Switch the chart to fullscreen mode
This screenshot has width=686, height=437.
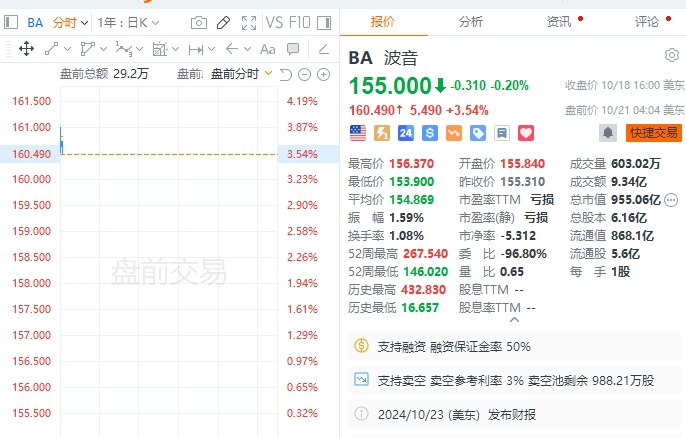(x=249, y=23)
